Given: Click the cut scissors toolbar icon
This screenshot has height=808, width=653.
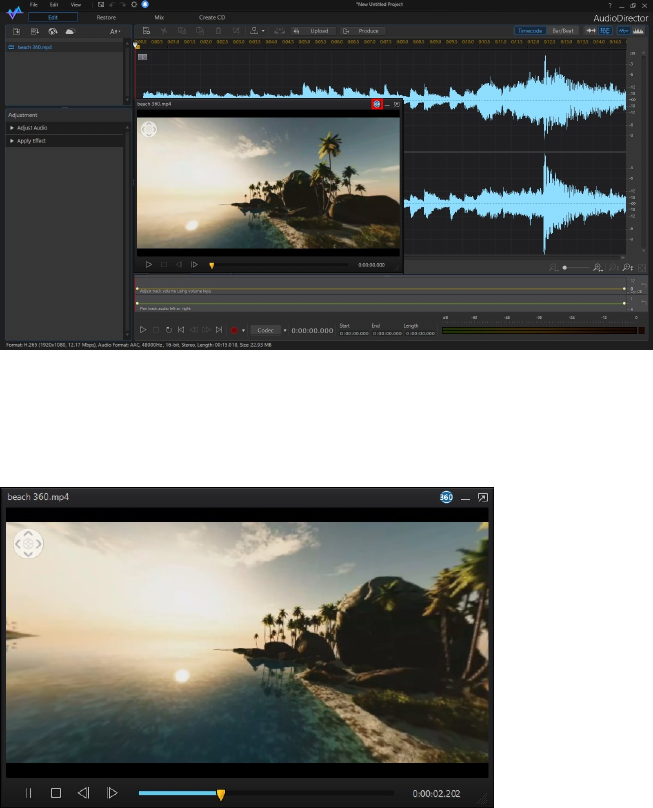Looking at the screenshot, I should click(164, 31).
